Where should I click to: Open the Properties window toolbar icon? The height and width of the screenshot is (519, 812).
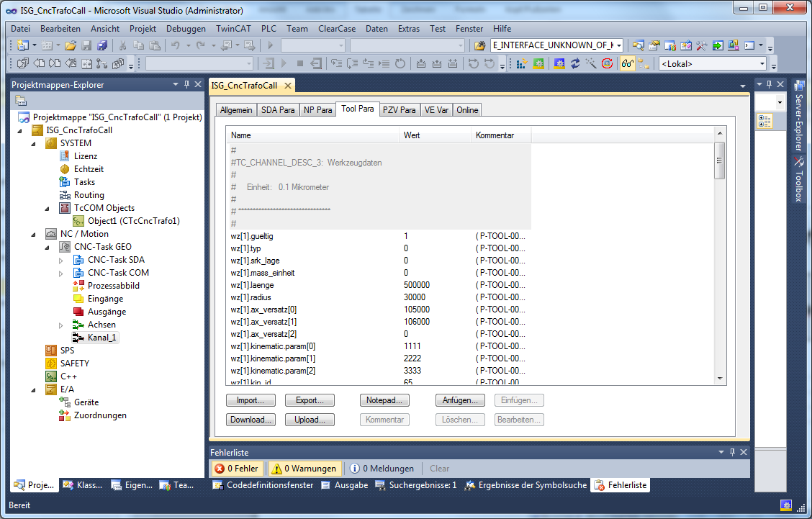654,45
